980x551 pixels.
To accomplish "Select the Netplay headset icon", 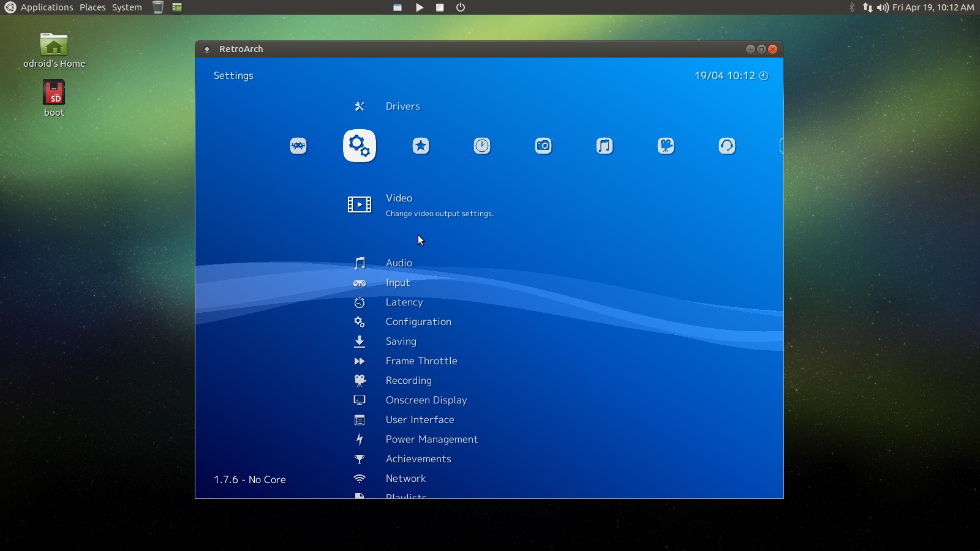I will pos(726,146).
